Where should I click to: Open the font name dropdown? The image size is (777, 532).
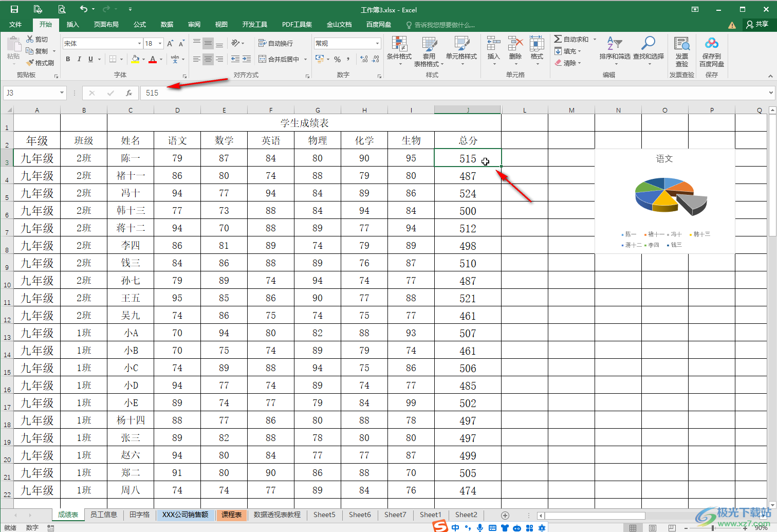139,44
